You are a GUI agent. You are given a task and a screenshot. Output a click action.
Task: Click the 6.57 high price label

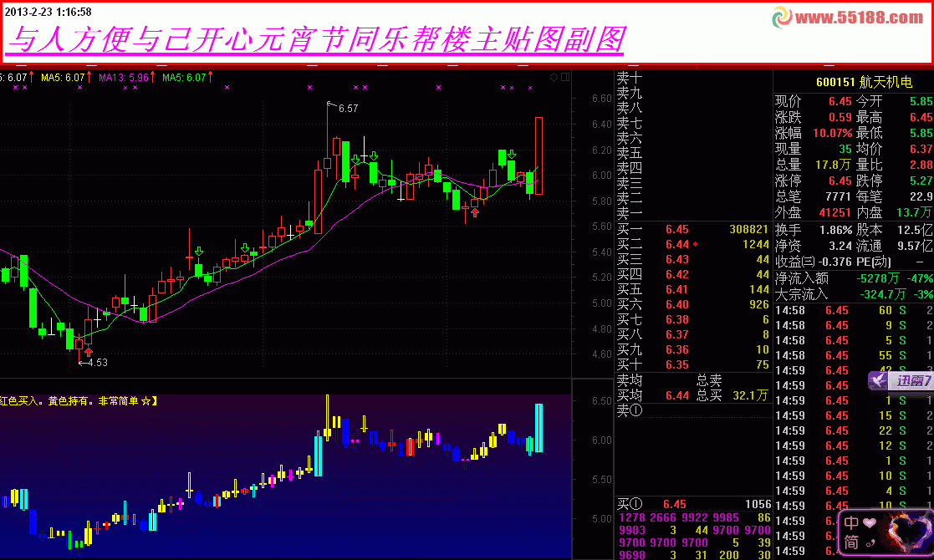[x=348, y=109]
